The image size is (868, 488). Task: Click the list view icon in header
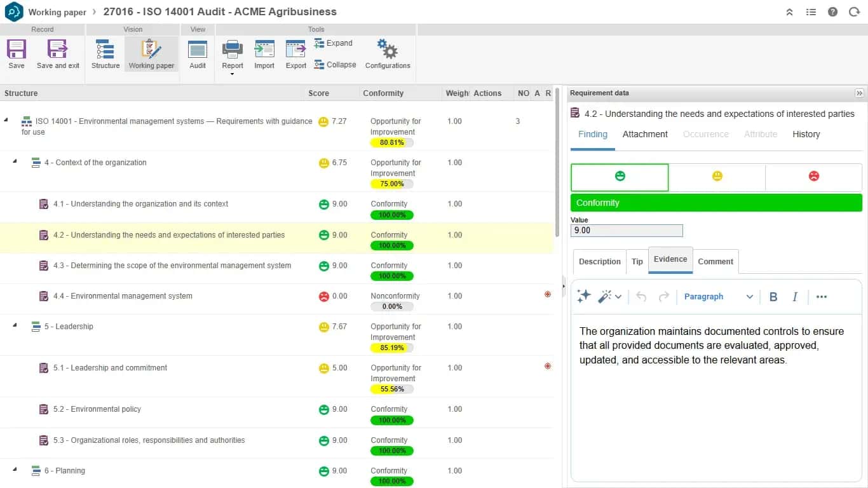tap(811, 12)
